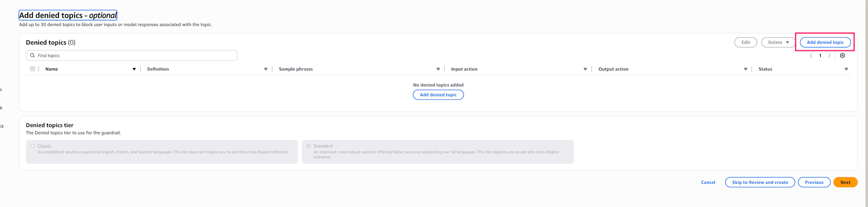
Task: Click Skip to Review and create
Action: point(759,182)
